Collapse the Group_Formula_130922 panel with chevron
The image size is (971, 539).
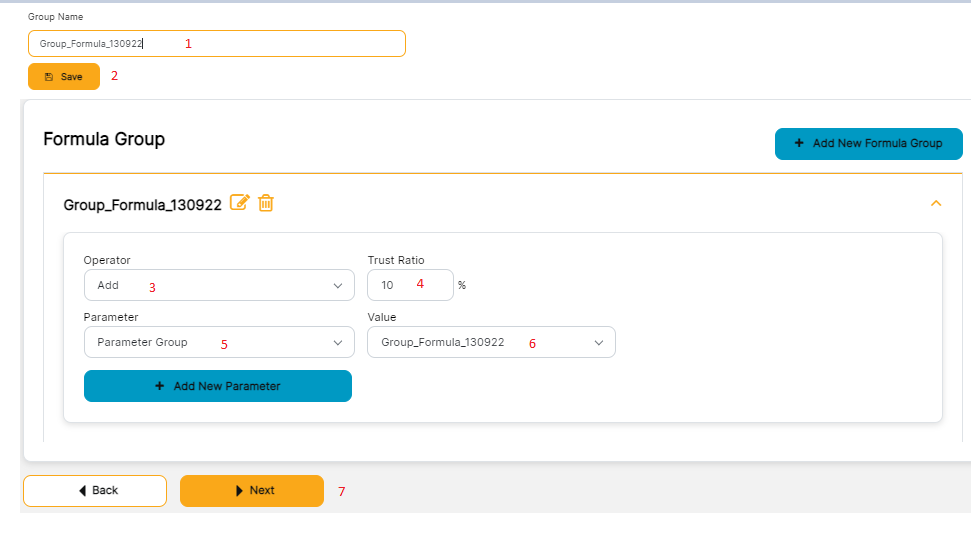[x=936, y=203]
